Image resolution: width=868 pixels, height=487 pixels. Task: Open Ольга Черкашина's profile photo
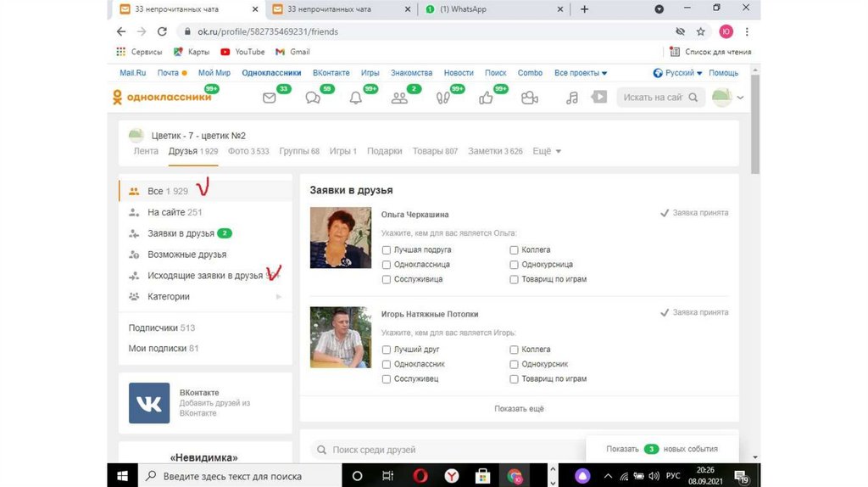pos(341,238)
